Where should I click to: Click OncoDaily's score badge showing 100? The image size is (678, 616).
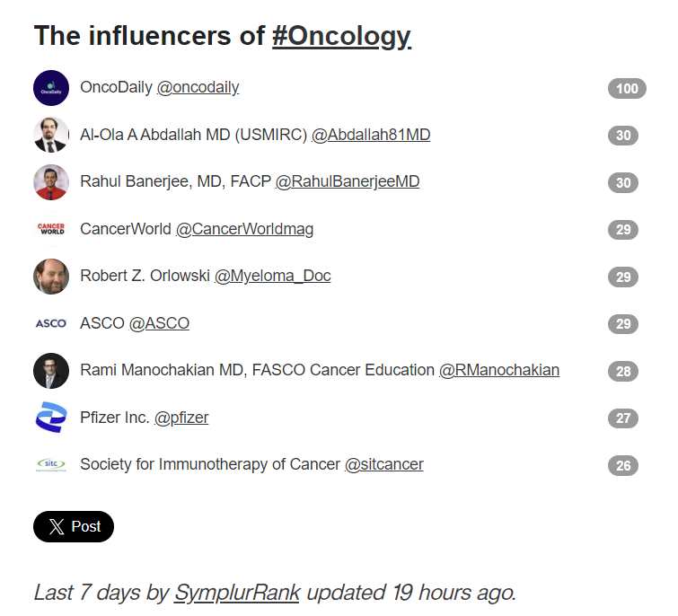coord(627,89)
